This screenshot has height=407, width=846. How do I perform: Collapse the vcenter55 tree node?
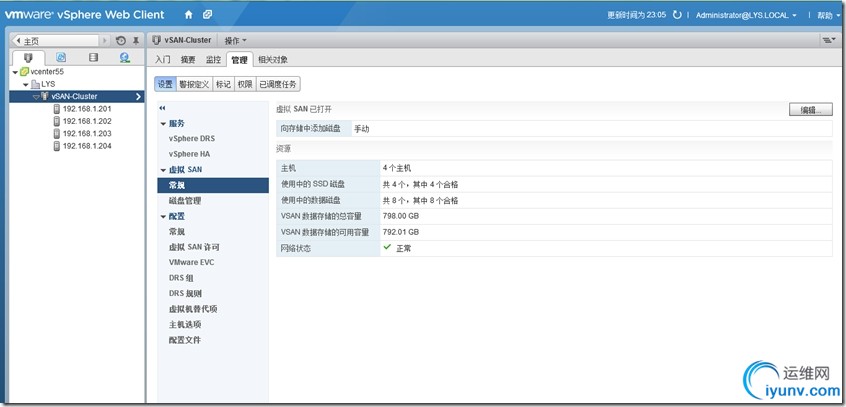point(15,72)
